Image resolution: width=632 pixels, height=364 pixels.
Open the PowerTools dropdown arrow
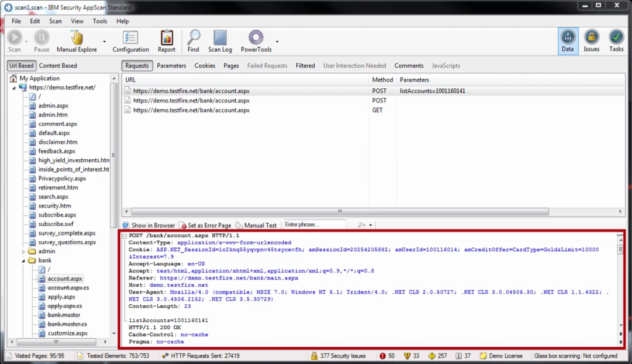point(277,41)
